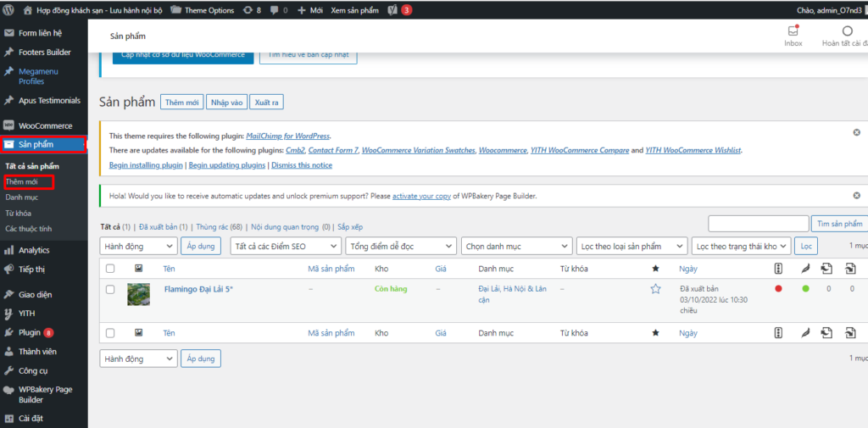Click Begin installing plugin link
868x428 pixels.
[146, 165]
